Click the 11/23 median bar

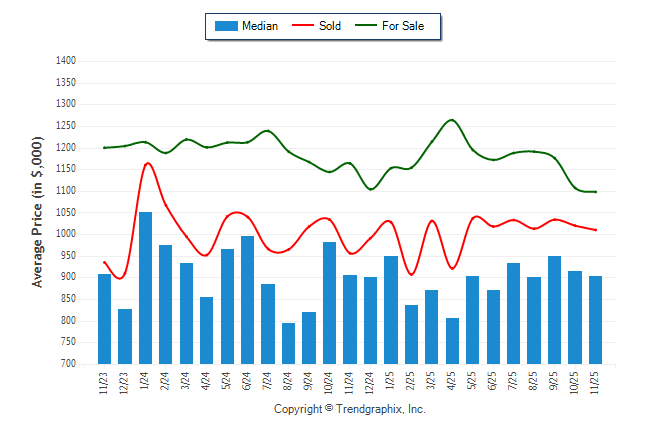tap(104, 318)
